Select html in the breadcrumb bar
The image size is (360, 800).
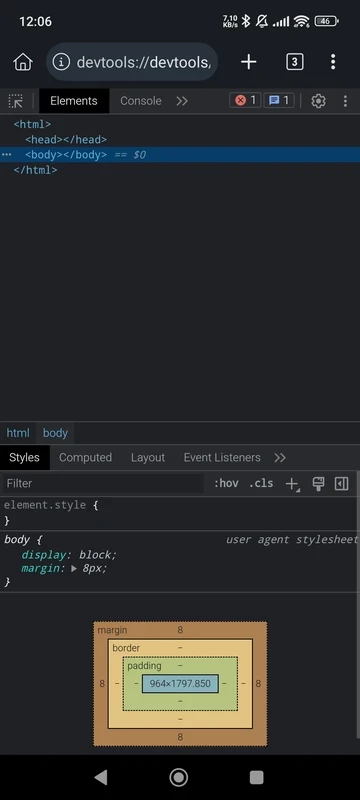click(x=18, y=433)
